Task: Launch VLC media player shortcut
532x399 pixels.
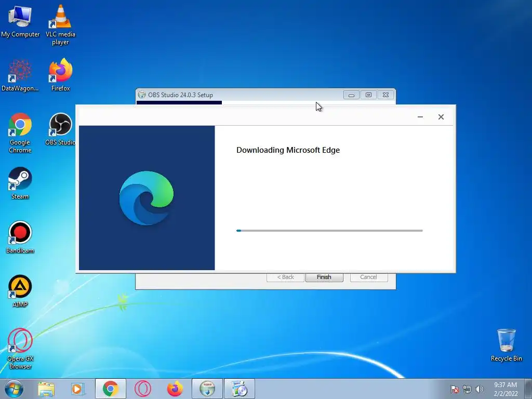Action: tap(60, 24)
